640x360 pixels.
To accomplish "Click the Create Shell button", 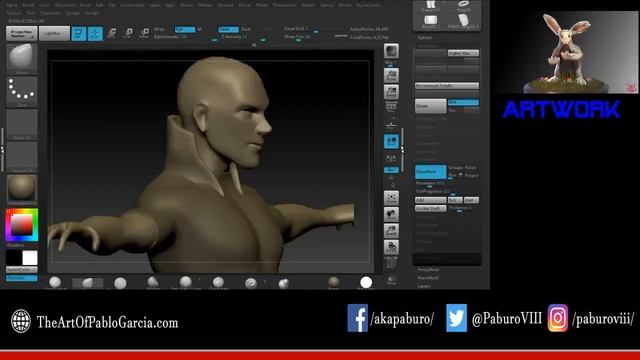I will click(431, 209).
